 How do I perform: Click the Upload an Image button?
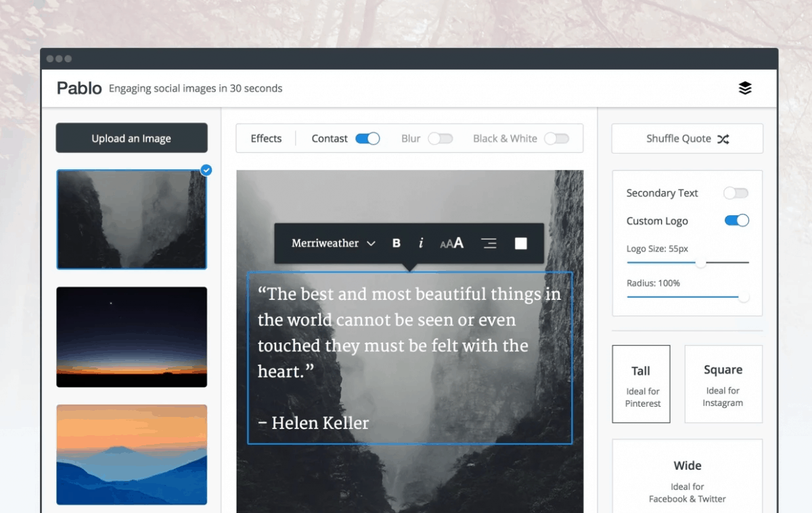132,138
